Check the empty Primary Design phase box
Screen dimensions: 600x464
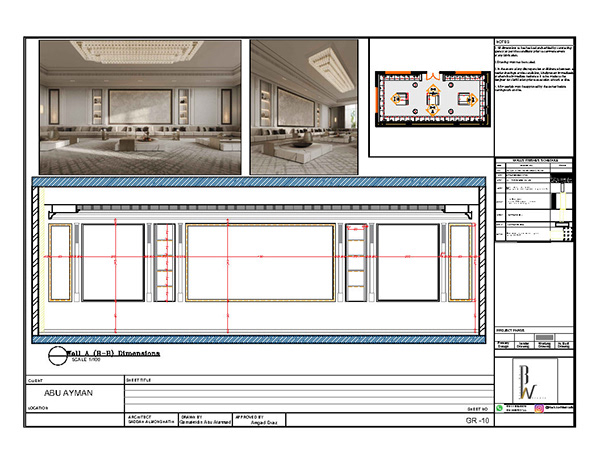[504, 338]
